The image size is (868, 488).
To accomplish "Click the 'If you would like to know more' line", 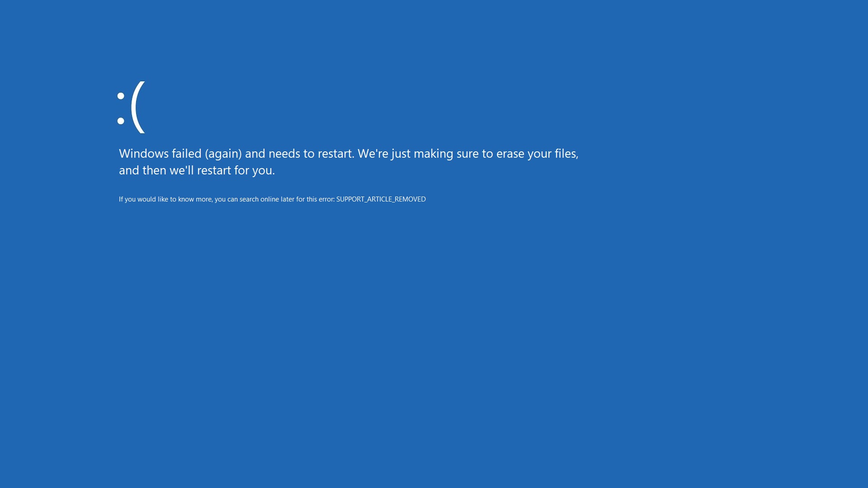I will pyautogui.click(x=272, y=199).
